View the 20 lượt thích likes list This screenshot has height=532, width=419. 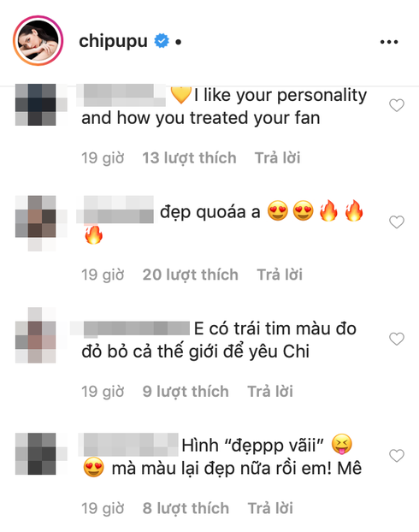(191, 275)
